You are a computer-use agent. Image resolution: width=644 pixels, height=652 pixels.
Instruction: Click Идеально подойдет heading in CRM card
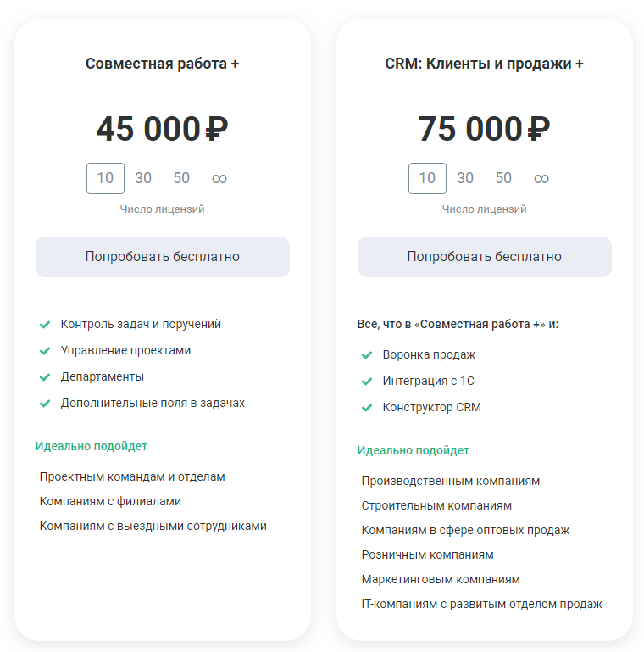point(414,450)
